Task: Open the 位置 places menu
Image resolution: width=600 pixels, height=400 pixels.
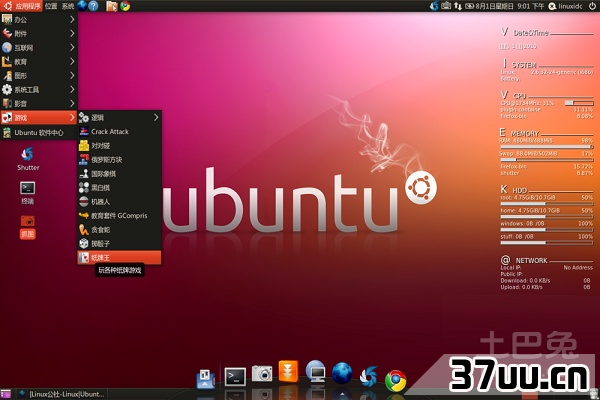Action: coord(51,6)
